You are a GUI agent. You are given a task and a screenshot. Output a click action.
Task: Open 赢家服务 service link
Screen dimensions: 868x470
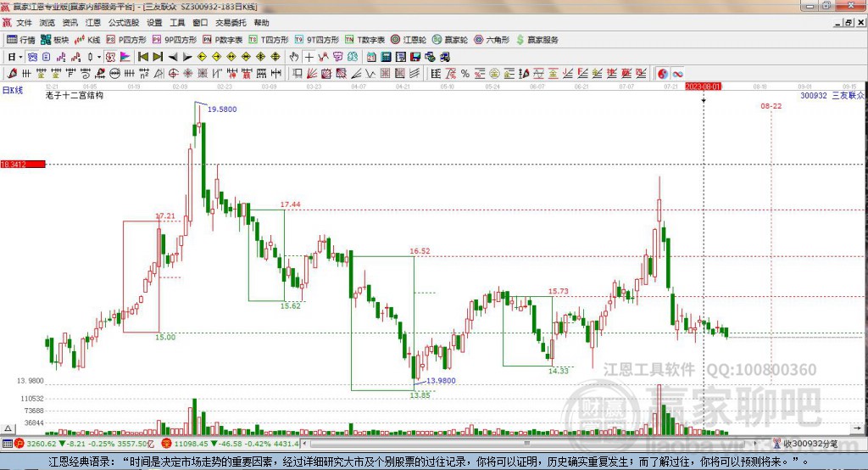[537, 40]
